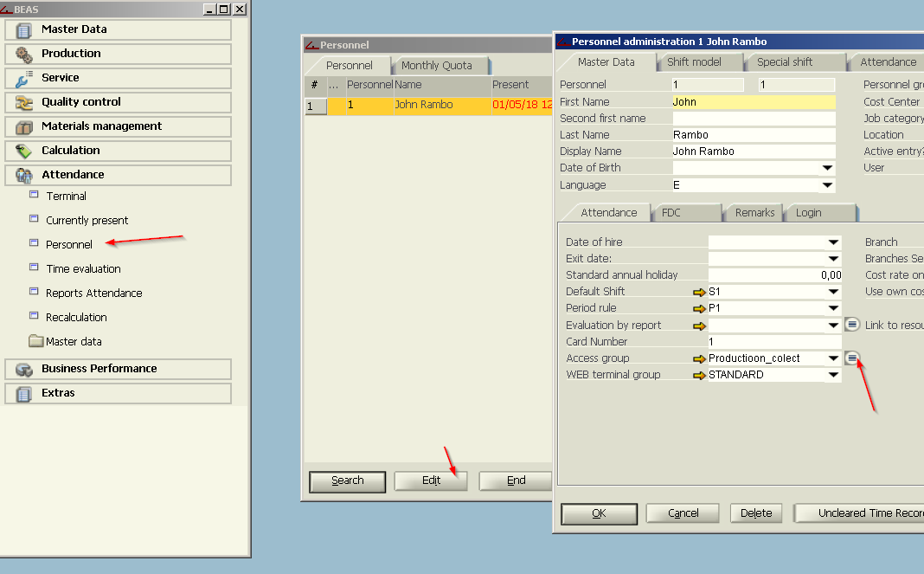The image size is (924, 574).
Task: Click the Delete button
Action: (756, 513)
